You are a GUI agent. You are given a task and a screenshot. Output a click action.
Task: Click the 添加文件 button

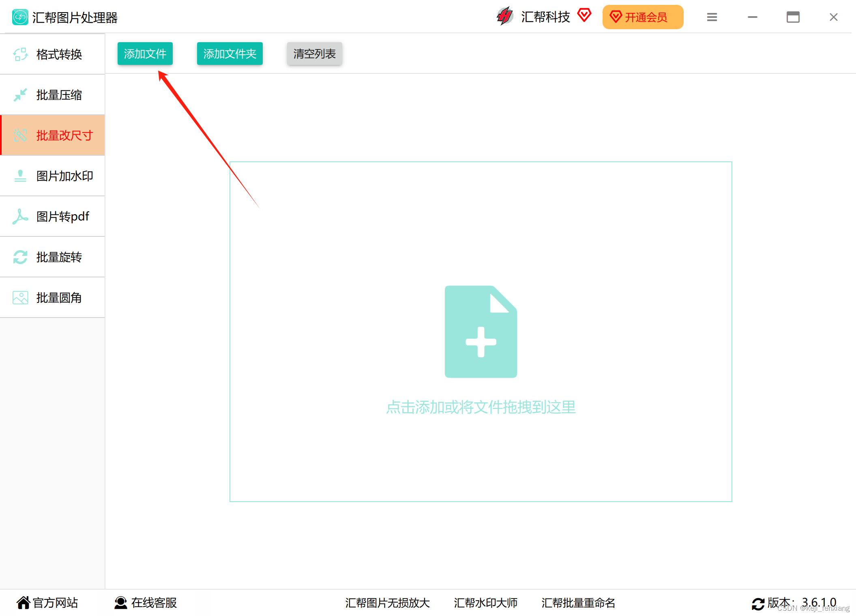pos(145,54)
